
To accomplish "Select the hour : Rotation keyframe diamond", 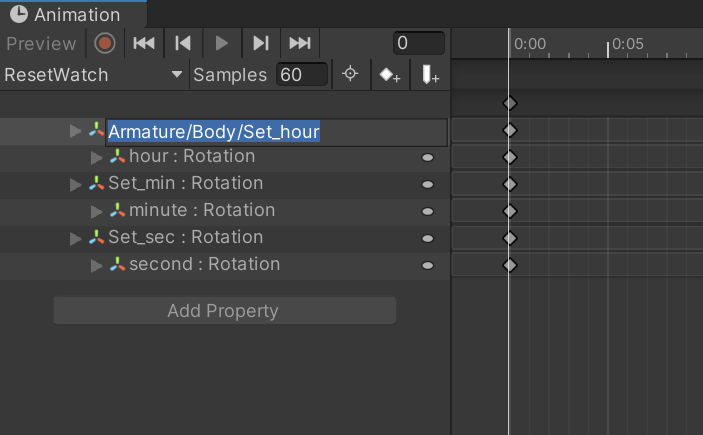I will pos(510,157).
